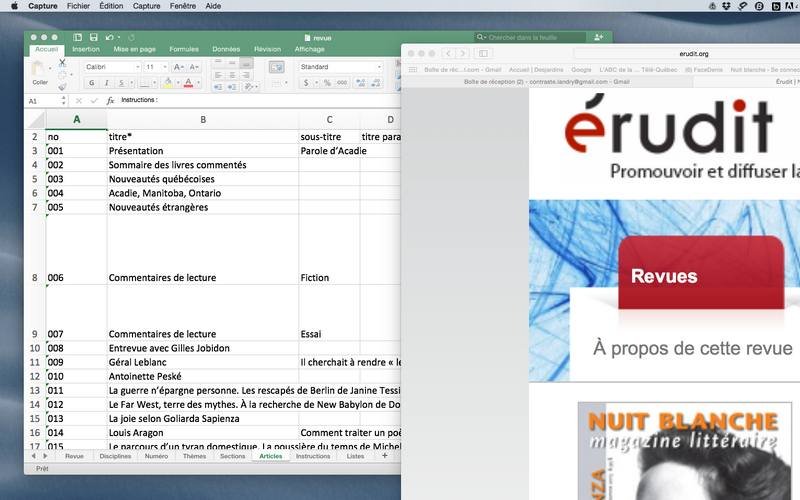The width and height of the screenshot is (800, 500).
Task: Switch to the Instructions sheet tab
Action: point(313,456)
